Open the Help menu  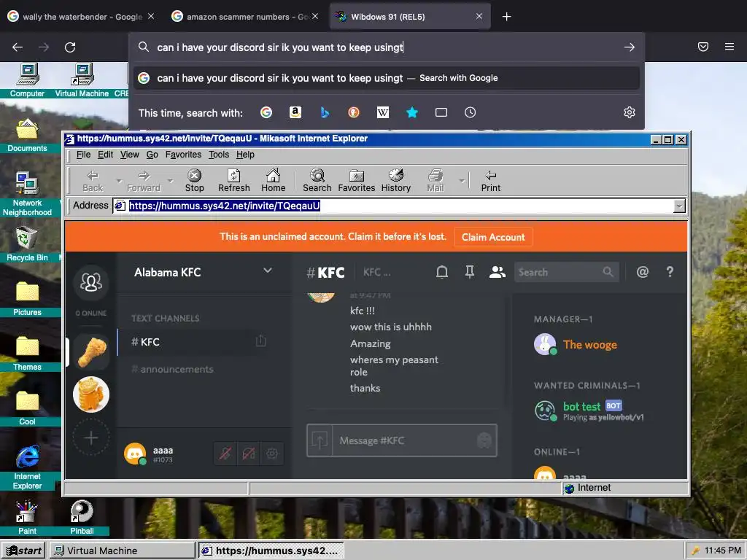coord(245,155)
